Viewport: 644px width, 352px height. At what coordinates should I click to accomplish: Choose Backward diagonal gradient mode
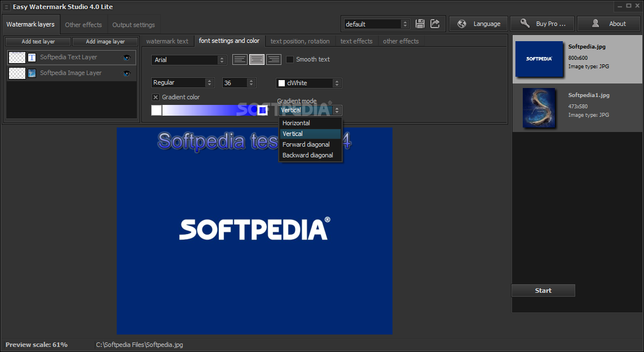click(x=310, y=155)
